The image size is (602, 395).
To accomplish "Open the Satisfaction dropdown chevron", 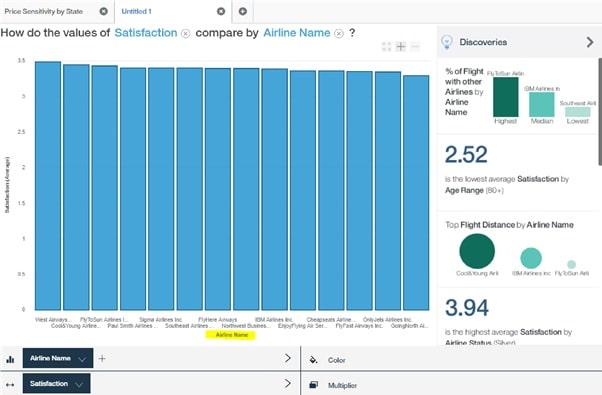I will tap(79, 384).
